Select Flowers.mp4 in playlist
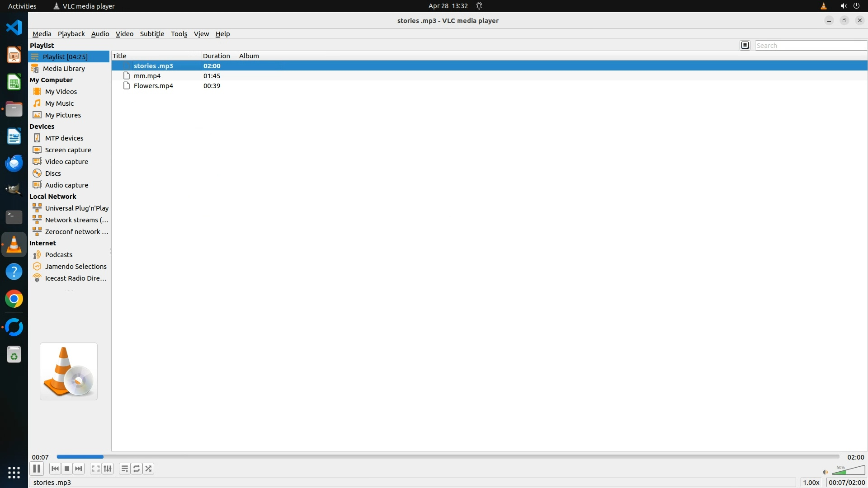The width and height of the screenshot is (868, 488). 153,86
